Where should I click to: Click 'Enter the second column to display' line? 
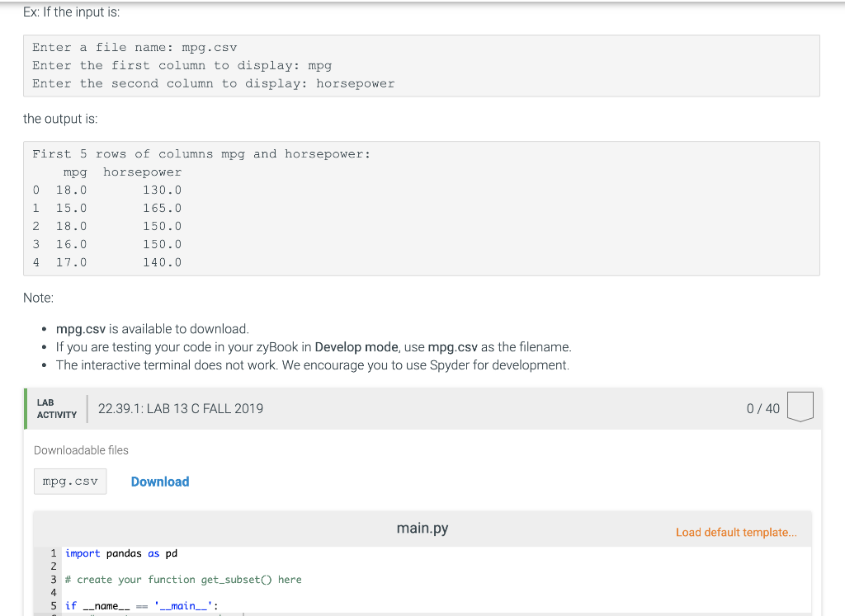(x=214, y=83)
